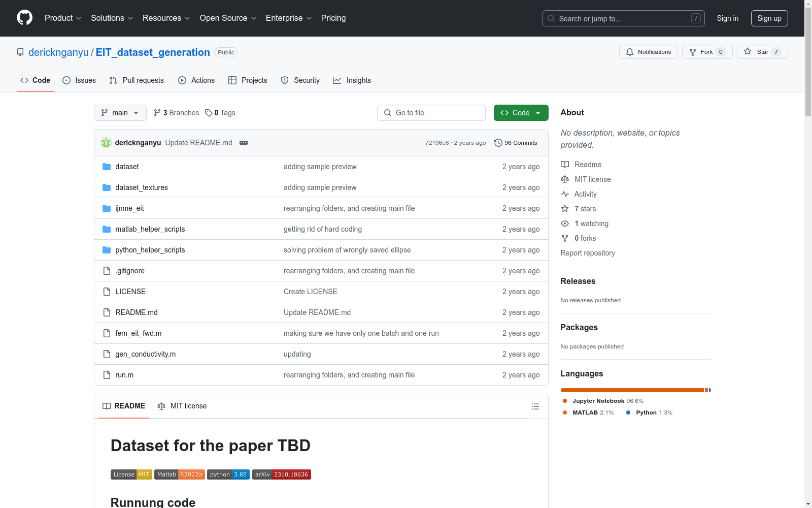Click the run.m file icon
812x508 pixels.
coord(107,375)
